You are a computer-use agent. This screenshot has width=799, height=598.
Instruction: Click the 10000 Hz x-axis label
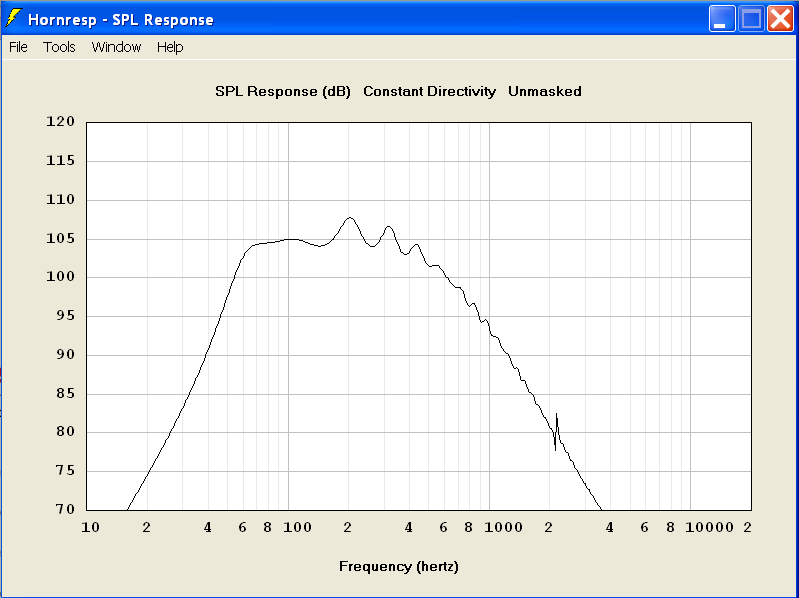(709, 528)
